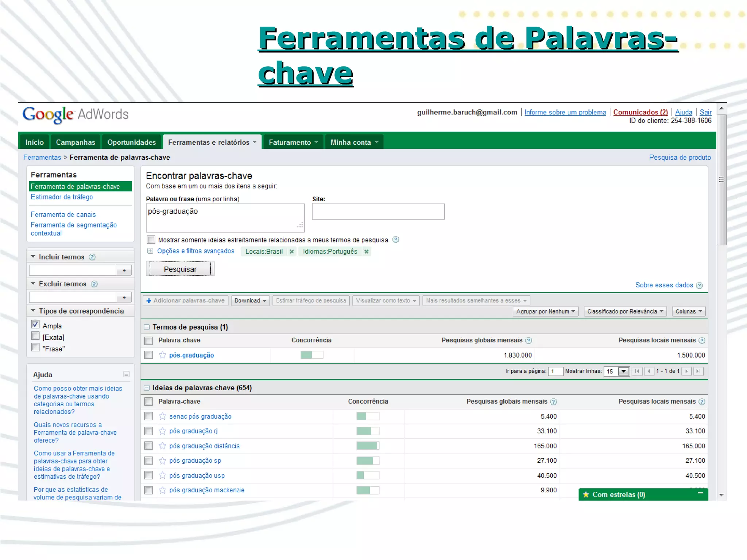747x560 pixels.
Task: Open Classificado por Relevância dropdown
Action: click(x=625, y=311)
